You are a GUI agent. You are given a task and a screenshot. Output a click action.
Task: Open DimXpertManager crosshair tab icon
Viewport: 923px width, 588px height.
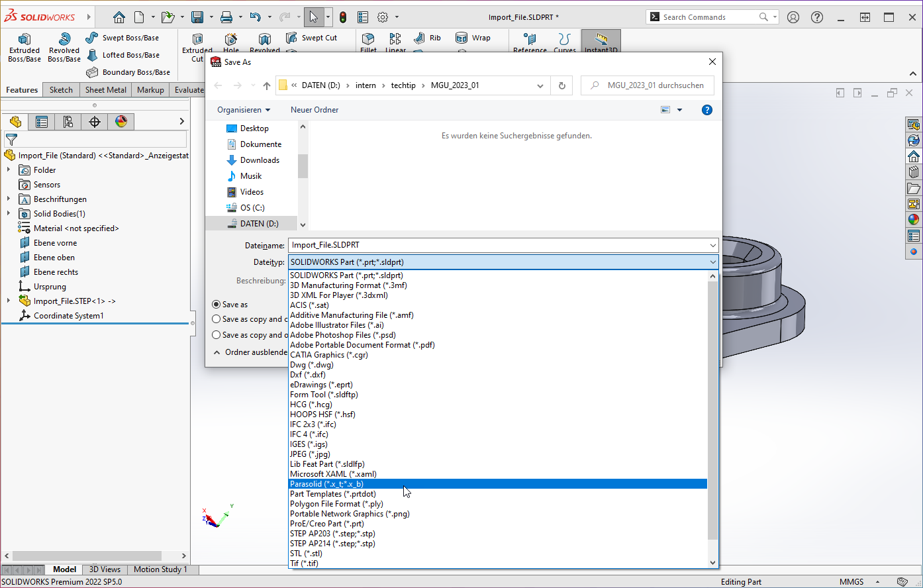click(95, 122)
